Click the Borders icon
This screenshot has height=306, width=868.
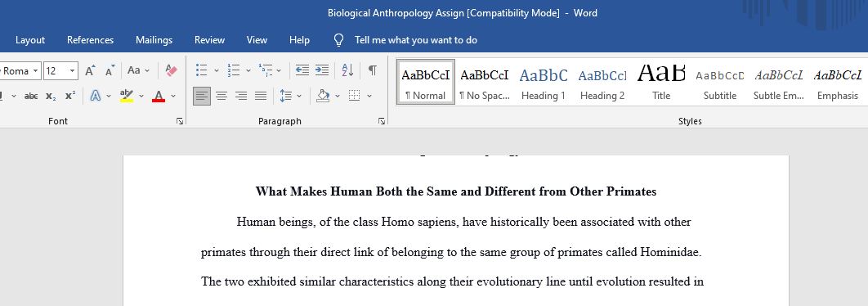tap(354, 96)
